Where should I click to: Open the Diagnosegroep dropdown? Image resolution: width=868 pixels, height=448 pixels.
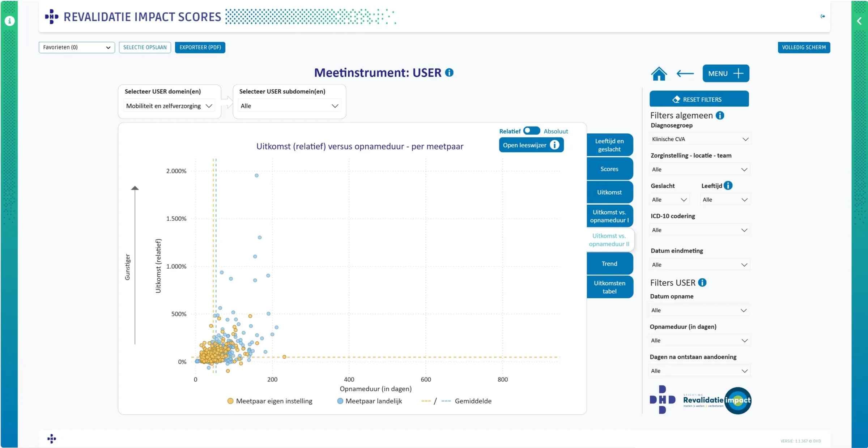pos(699,139)
